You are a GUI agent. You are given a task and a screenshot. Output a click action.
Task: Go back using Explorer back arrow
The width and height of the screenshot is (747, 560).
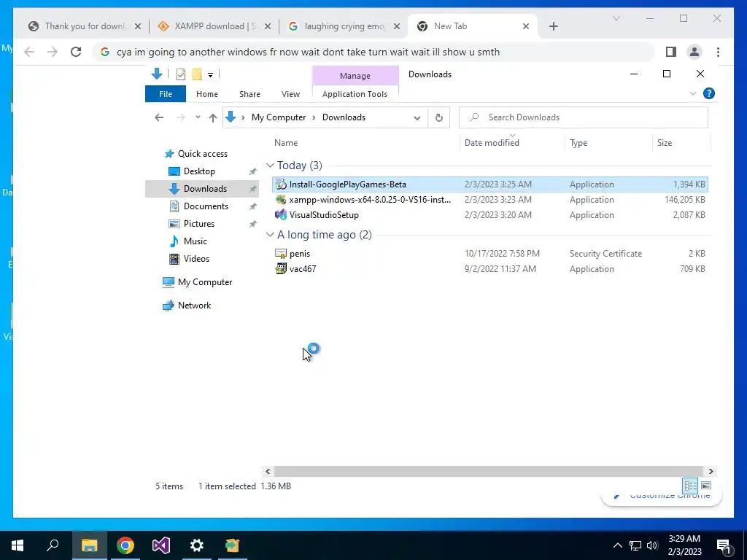pyautogui.click(x=159, y=117)
